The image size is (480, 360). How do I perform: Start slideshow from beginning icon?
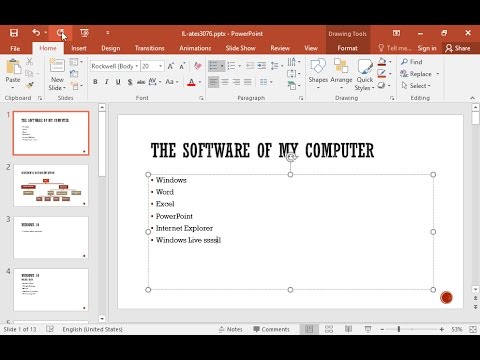tap(84, 33)
